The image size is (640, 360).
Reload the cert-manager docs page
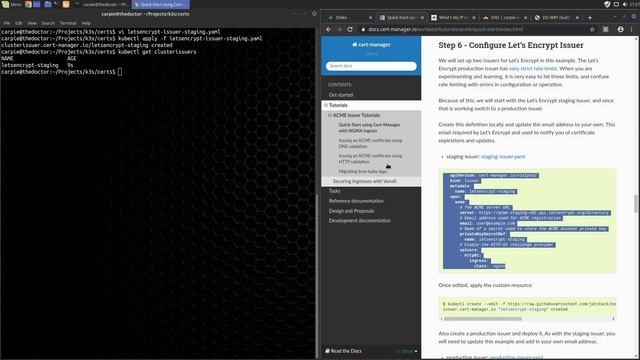coord(350,29)
